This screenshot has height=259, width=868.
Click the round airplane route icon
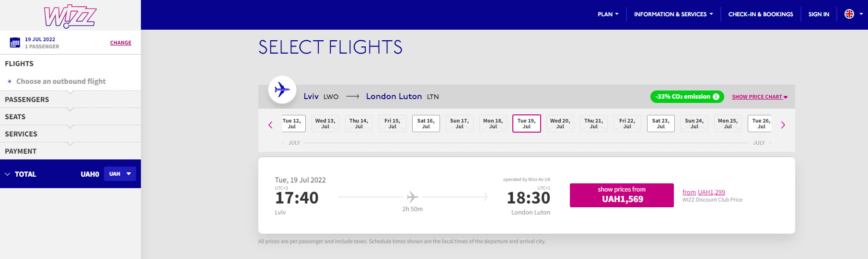[x=282, y=90]
